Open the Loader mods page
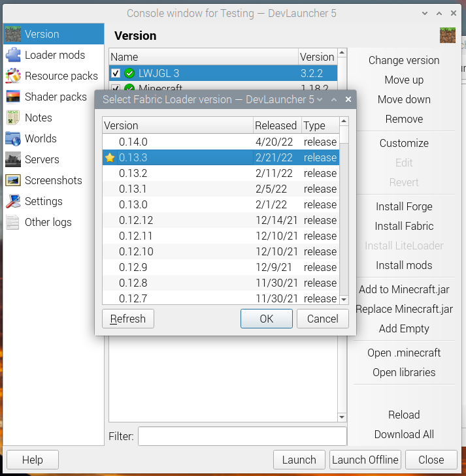 [x=54, y=55]
